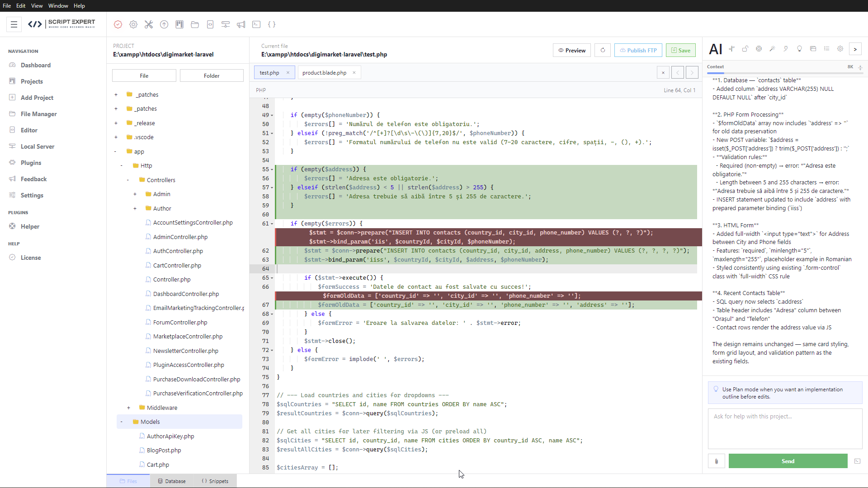Collapse the Controllers folder
Screen dimensions: 868x488
tap(128, 180)
